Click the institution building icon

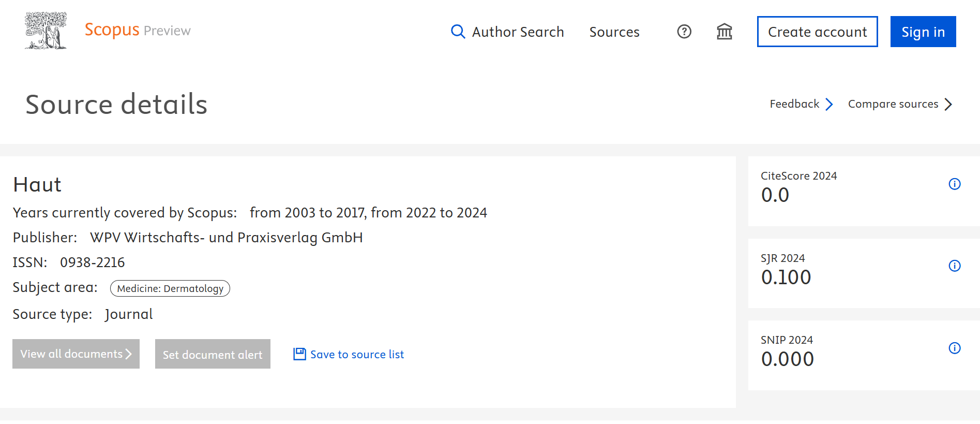pos(724,32)
